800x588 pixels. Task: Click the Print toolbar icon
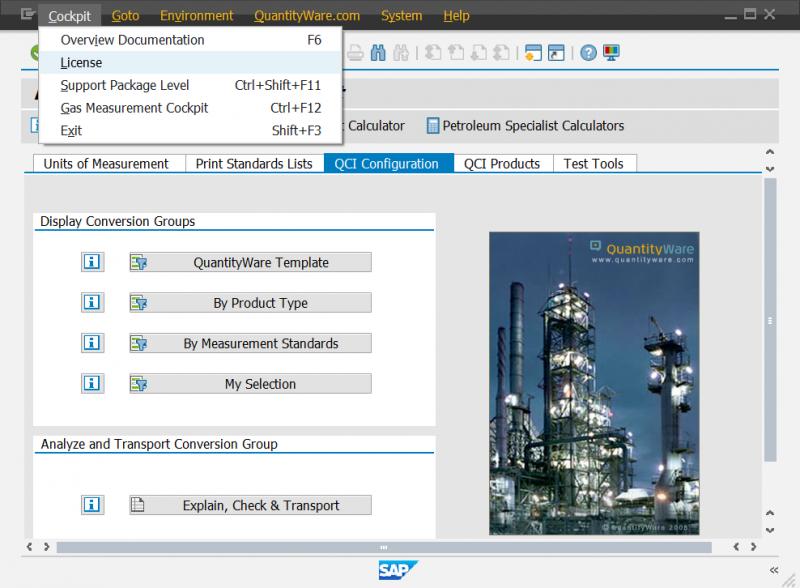coord(356,53)
